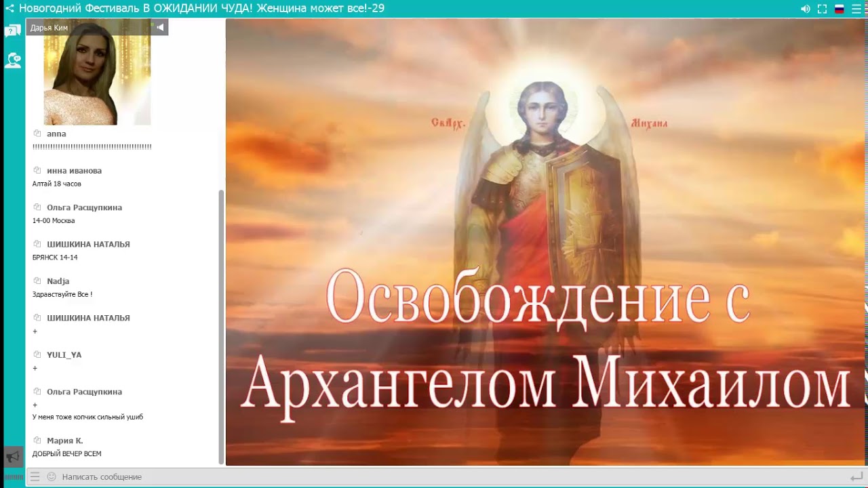The width and height of the screenshot is (868, 488).
Task: Select user name YULI_YA
Action: tap(64, 354)
